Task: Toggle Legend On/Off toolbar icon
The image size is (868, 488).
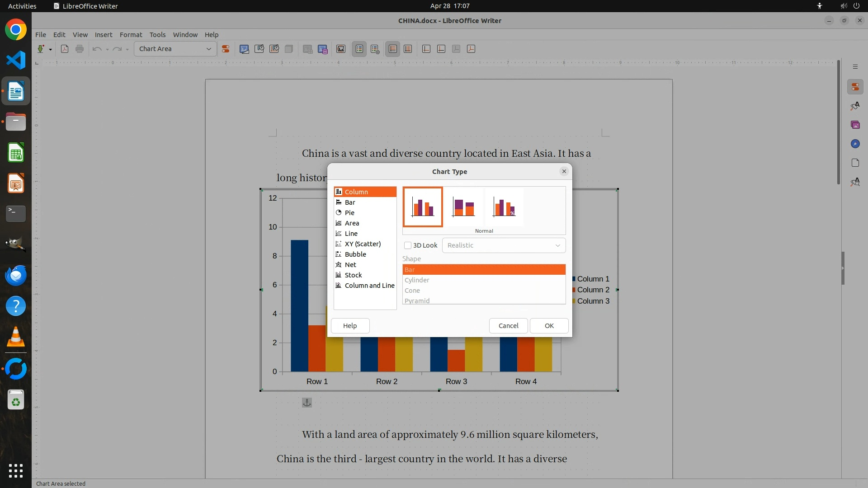Action: click(359, 49)
